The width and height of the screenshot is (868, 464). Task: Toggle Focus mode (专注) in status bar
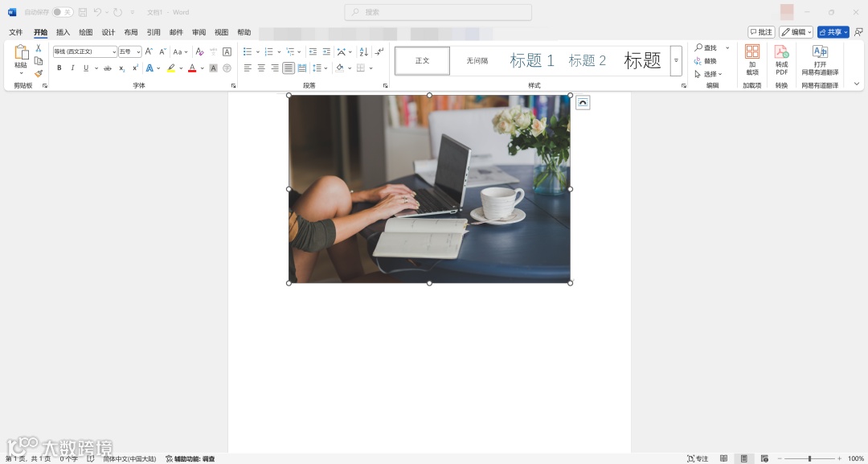pyautogui.click(x=698, y=458)
